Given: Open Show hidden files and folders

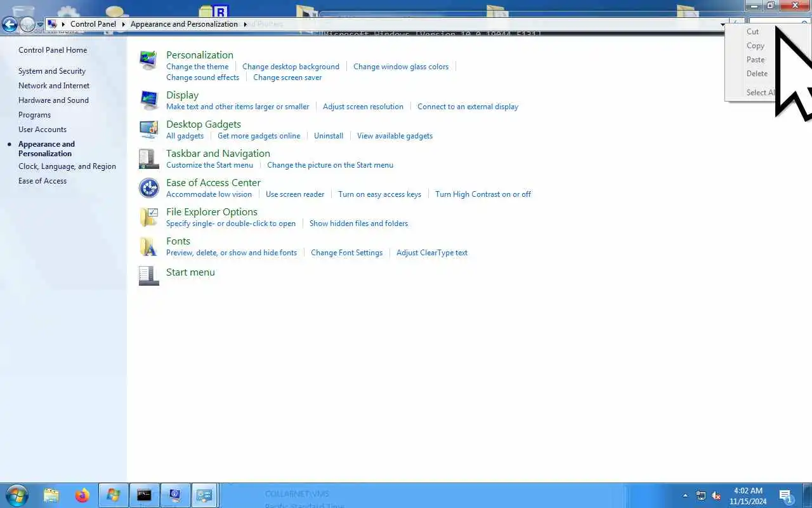Looking at the screenshot, I should pyautogui.click(x=358, y=224).
